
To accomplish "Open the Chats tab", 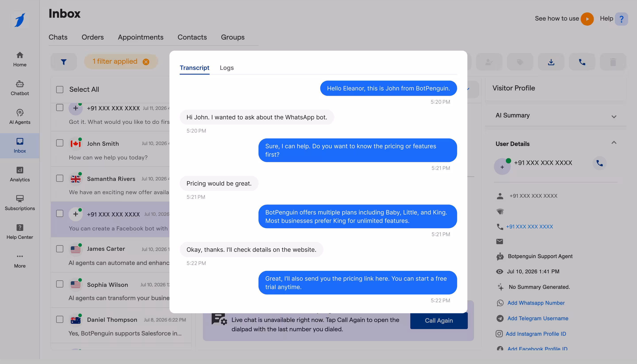I will point(58,37).
